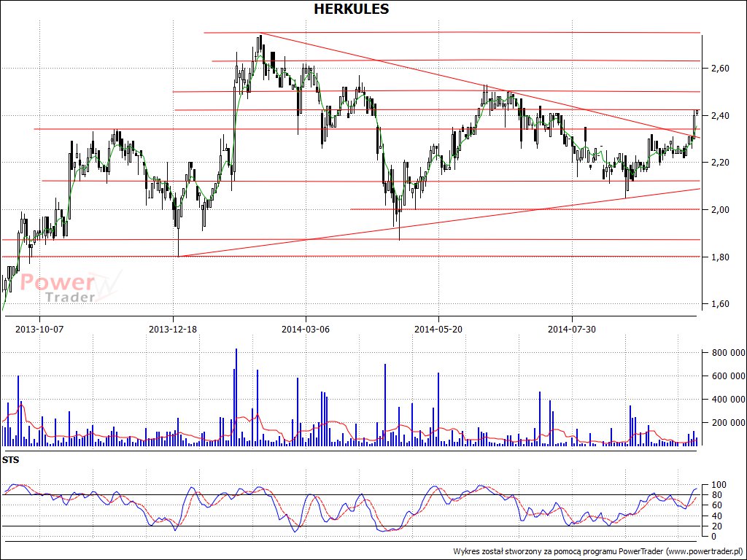Click the 2,60 price axis label

719,69
